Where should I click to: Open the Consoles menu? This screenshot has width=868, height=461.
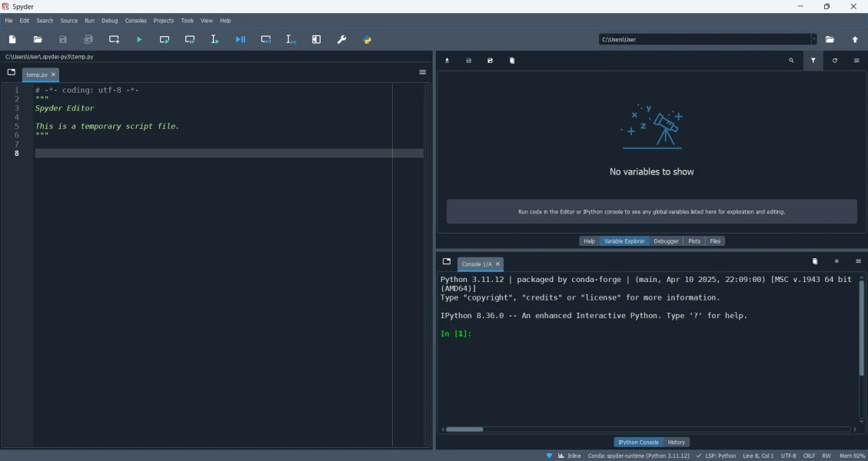click(x=135, y=21)
